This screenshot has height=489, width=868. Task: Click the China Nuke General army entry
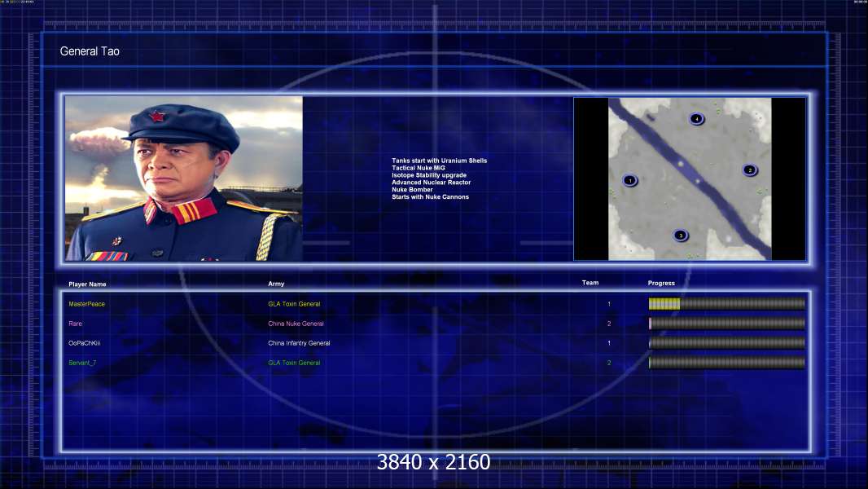[296, 324]
